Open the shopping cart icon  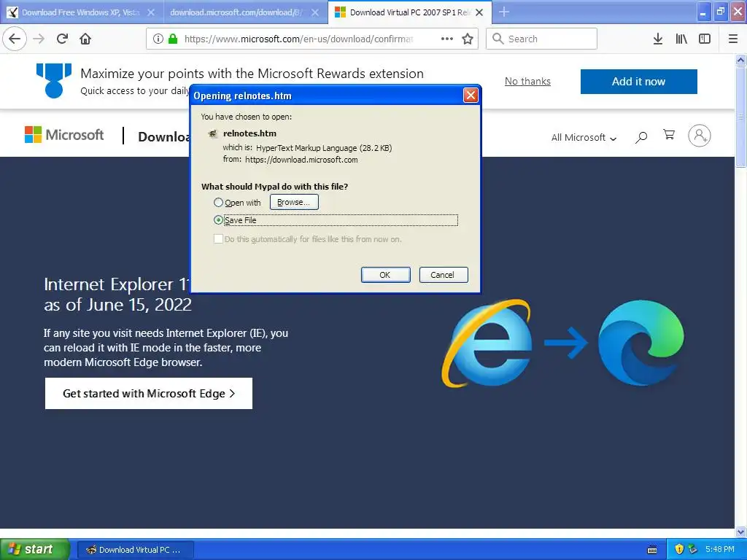(669, 135)
